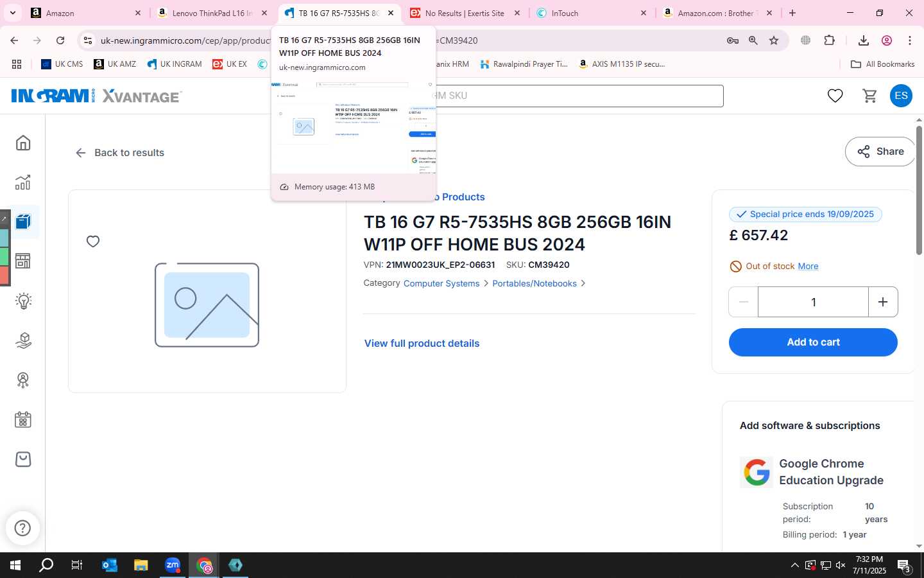Open Windows notification center

(x=904, y=566)
